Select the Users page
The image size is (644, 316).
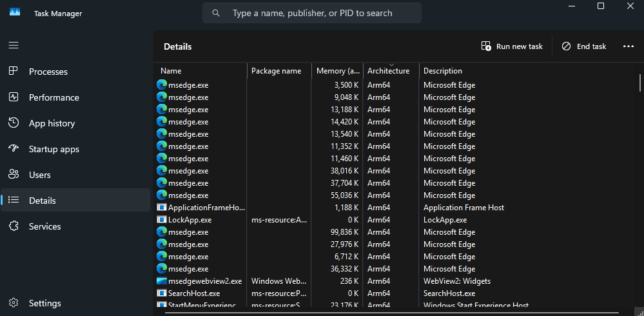(x=75, y=175)
